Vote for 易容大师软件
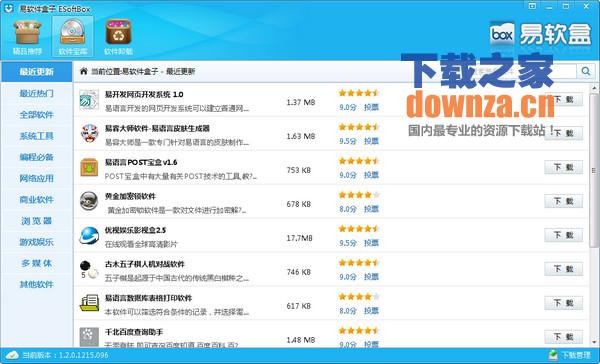 pos(371,141)
